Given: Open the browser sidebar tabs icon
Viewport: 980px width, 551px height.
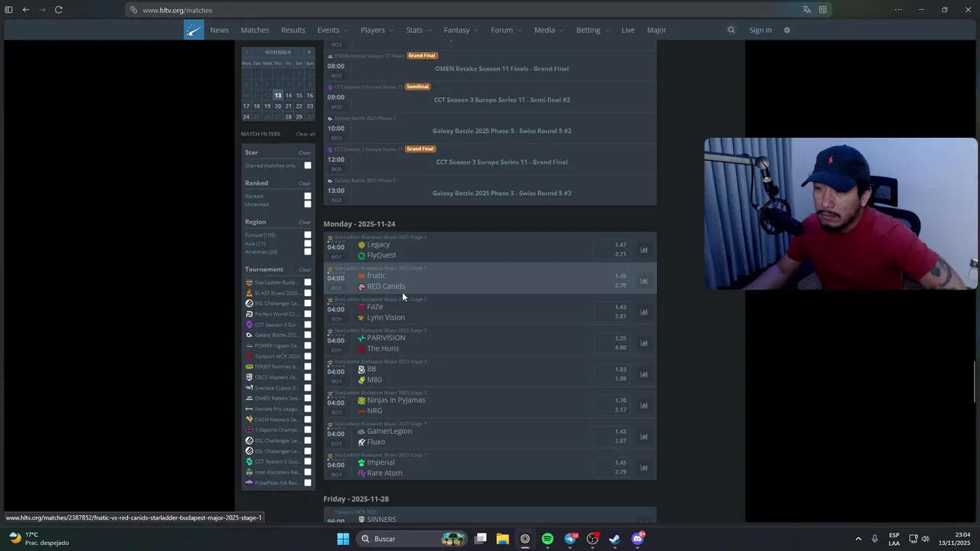Looking at the screenshot, I should pyautogui.click(x=8, y=10).
